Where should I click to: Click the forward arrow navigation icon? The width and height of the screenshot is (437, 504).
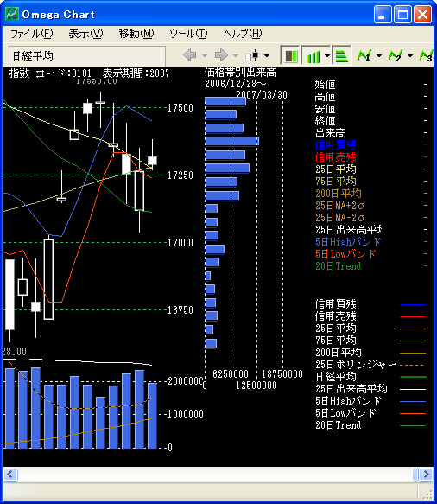coord(221,55)
